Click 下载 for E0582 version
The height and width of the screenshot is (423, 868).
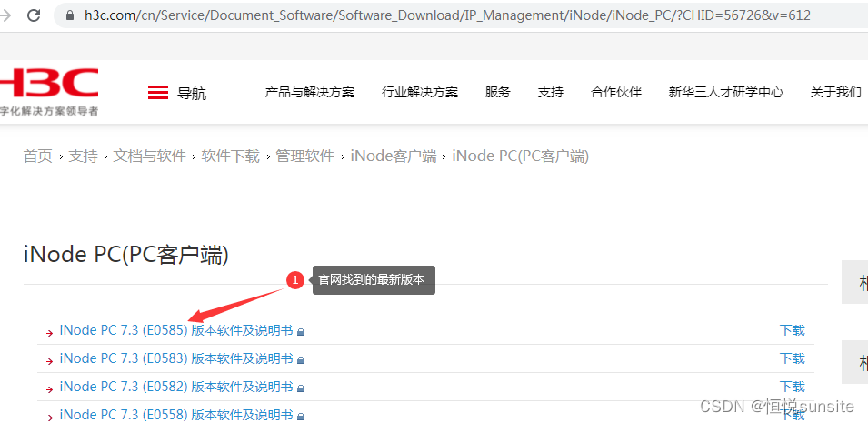(x=793, y=387)
